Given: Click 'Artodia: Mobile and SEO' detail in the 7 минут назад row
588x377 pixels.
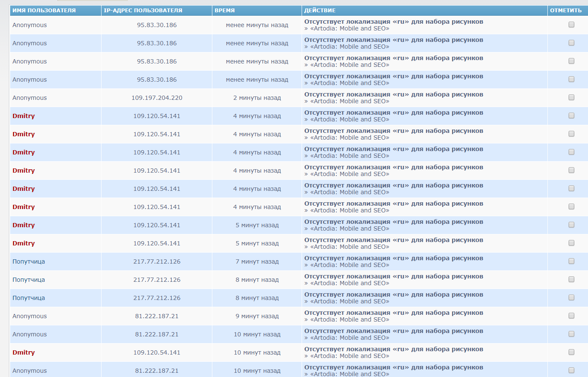Looking at the screenshot, I should 350,265.
